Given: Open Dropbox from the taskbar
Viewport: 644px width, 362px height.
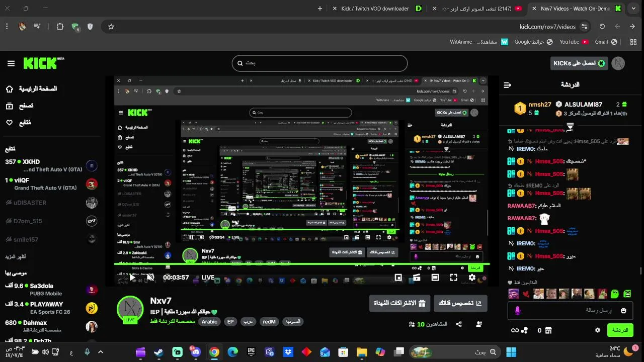Looking at the screenshot, I should tap(288, 352).
